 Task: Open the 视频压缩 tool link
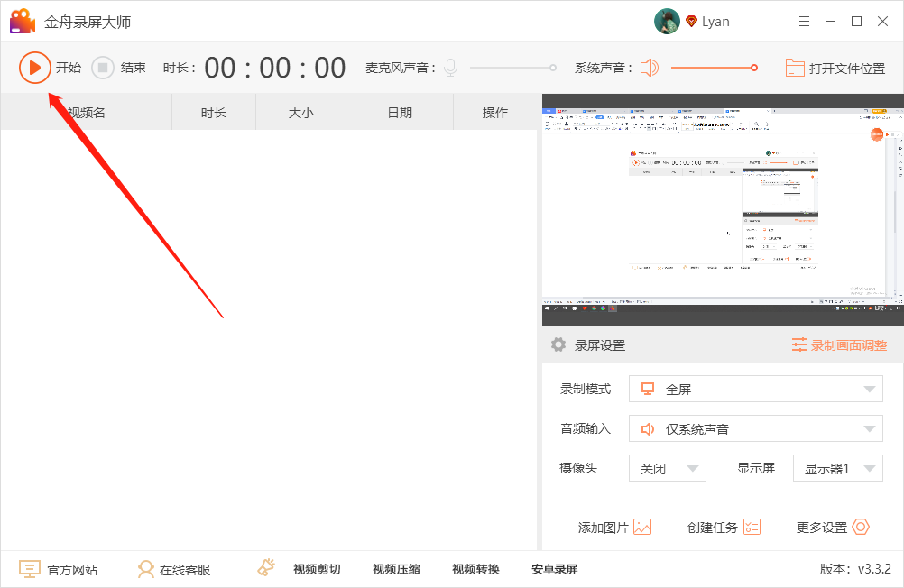[396, 569]
